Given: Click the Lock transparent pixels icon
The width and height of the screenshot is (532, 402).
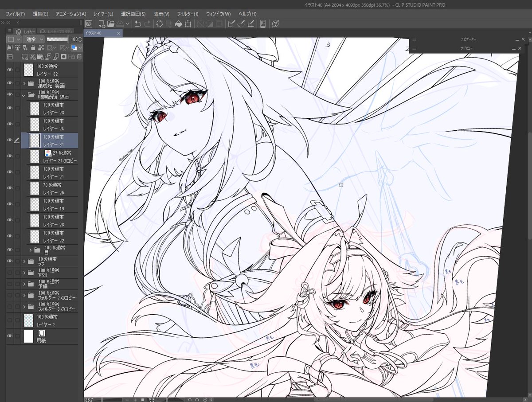Looking at the screenshot, I should 41,48.
